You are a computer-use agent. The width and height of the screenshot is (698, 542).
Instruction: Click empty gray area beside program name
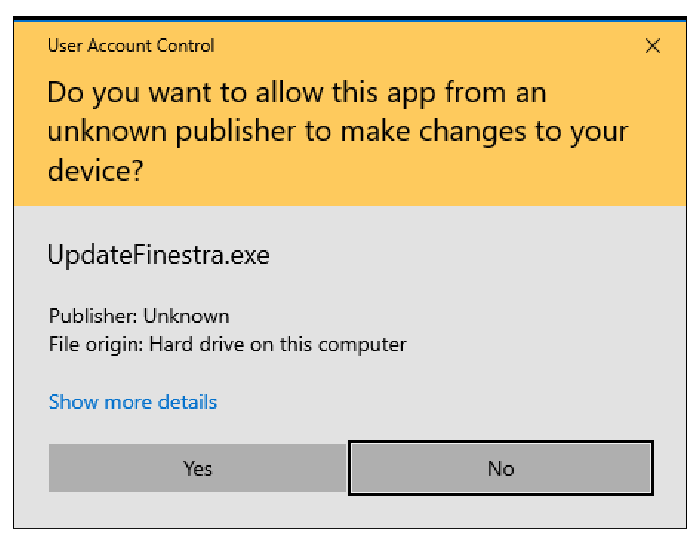point(480,255)
